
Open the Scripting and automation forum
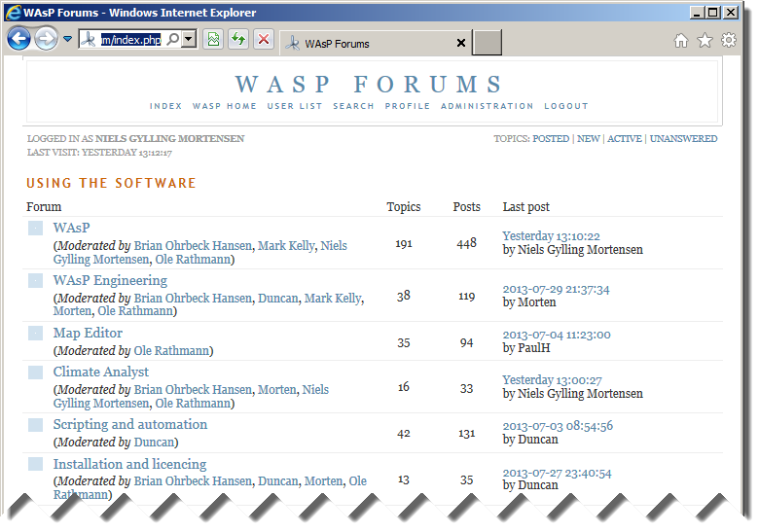coord(130,425)
